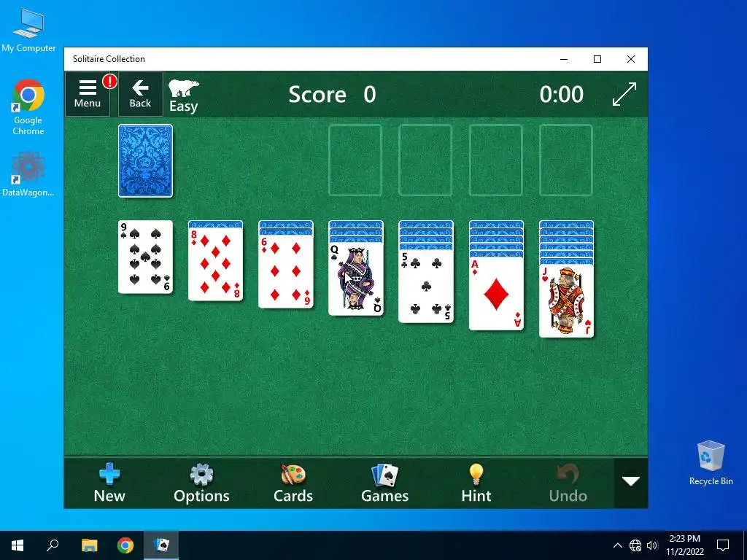747x560 pixels.
Task: Get a Hint using the lightbulb
Action: coord(476,483)
